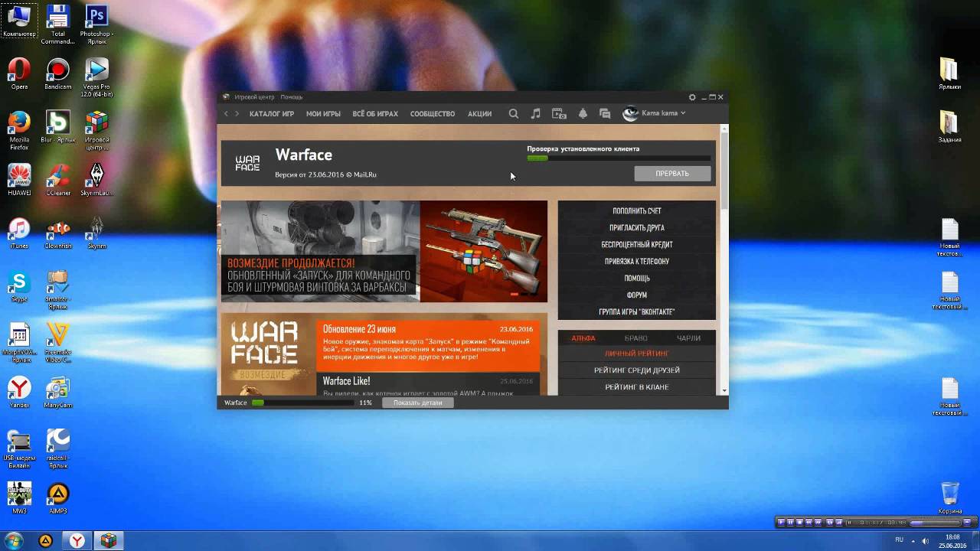The image size is (980, 551).
Task: Open the СООБЩЕСТВО menu
Action: point(433,114)
